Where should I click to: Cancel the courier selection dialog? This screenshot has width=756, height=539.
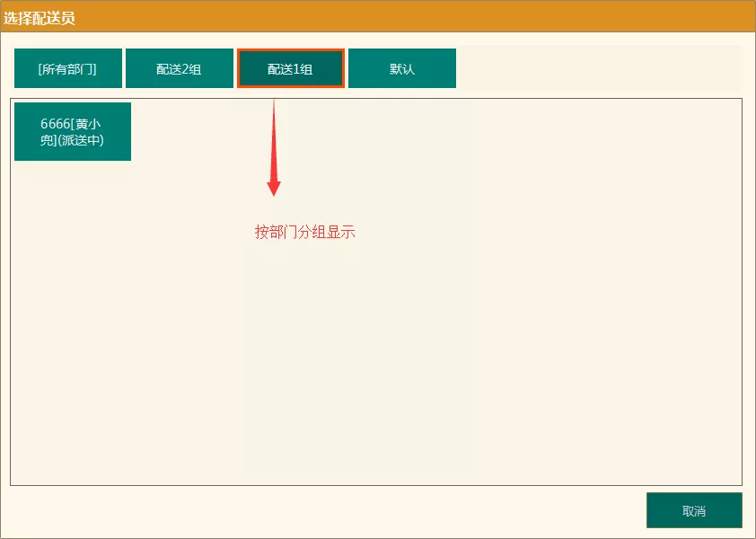click(693, 510)
